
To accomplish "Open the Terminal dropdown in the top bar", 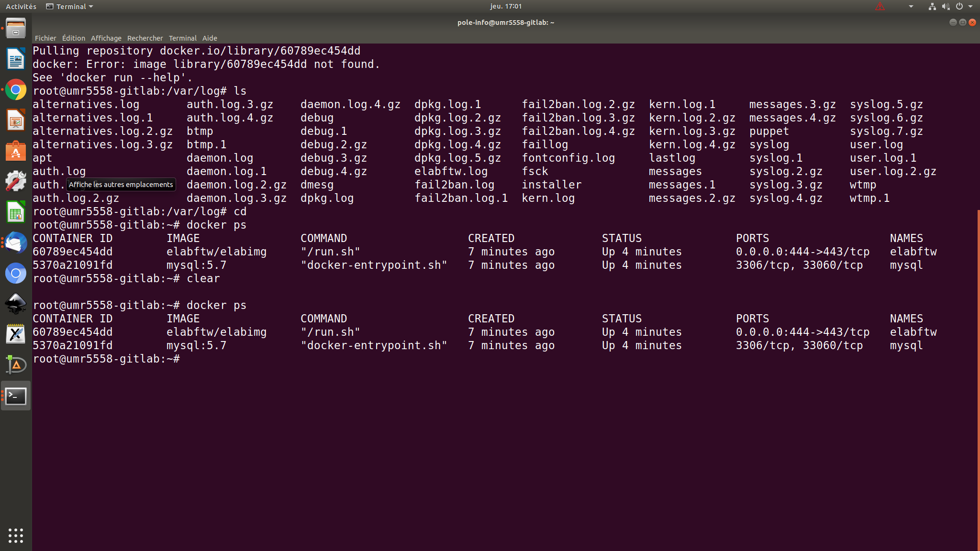I will (x=69, y=6).
